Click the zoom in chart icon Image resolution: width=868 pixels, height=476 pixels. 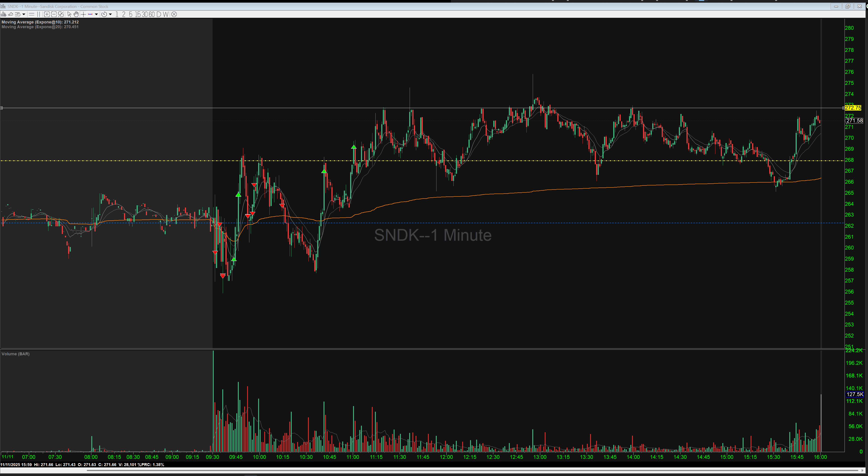pos(47,14)
